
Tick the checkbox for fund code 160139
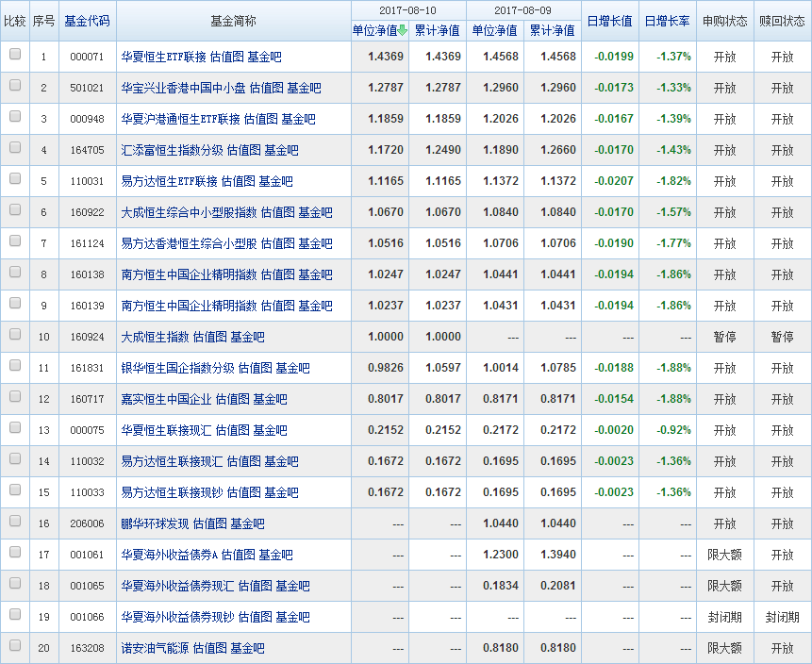click(14, 304)
